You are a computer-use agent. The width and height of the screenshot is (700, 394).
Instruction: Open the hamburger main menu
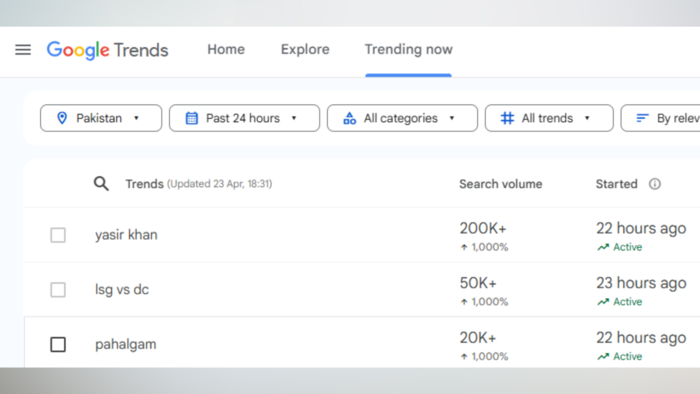pos(23,50)
